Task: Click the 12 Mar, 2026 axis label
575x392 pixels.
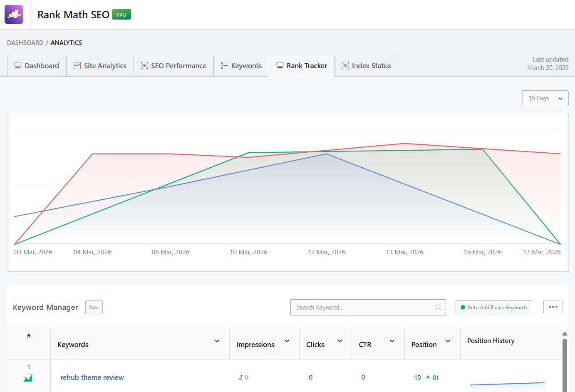Action: [x=327, y=252]
